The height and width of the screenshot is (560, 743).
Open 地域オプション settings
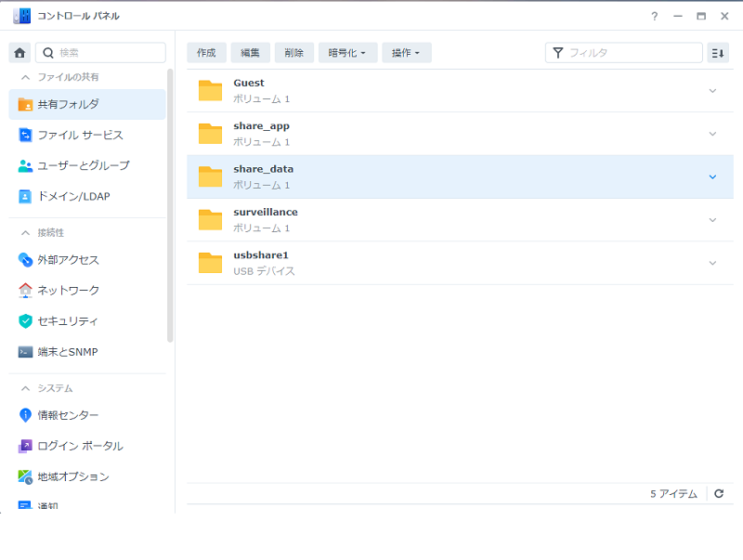click(87, 476)
